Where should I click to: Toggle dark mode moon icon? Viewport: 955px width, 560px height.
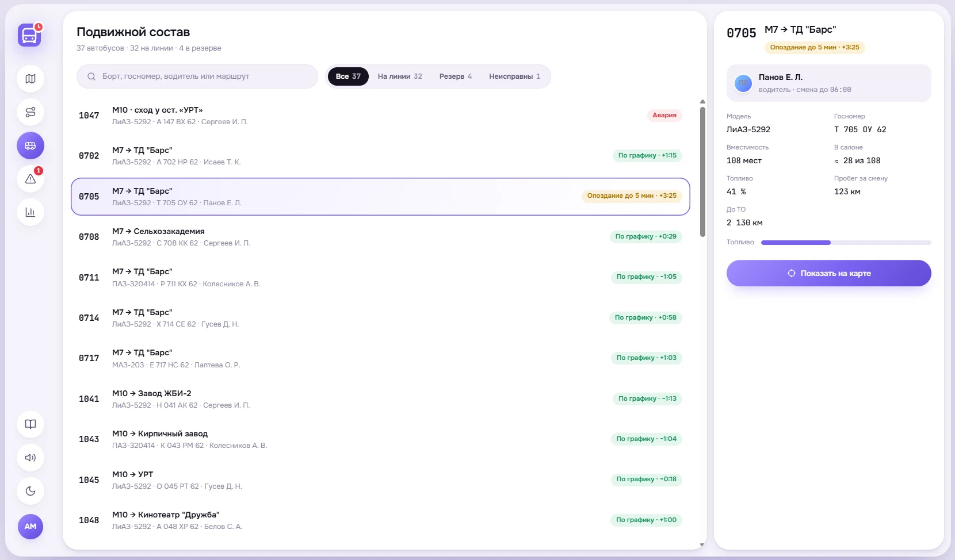click(30, 491)
